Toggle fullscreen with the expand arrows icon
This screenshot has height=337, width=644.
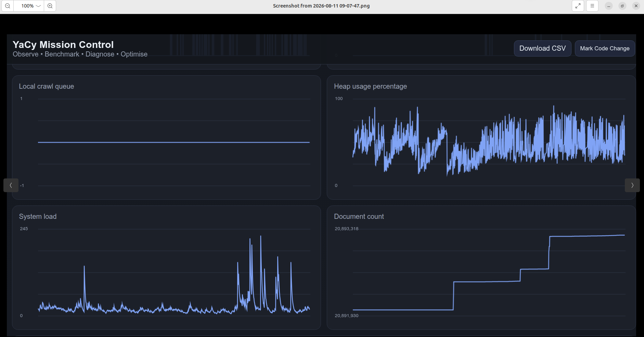tap(578, 6)
